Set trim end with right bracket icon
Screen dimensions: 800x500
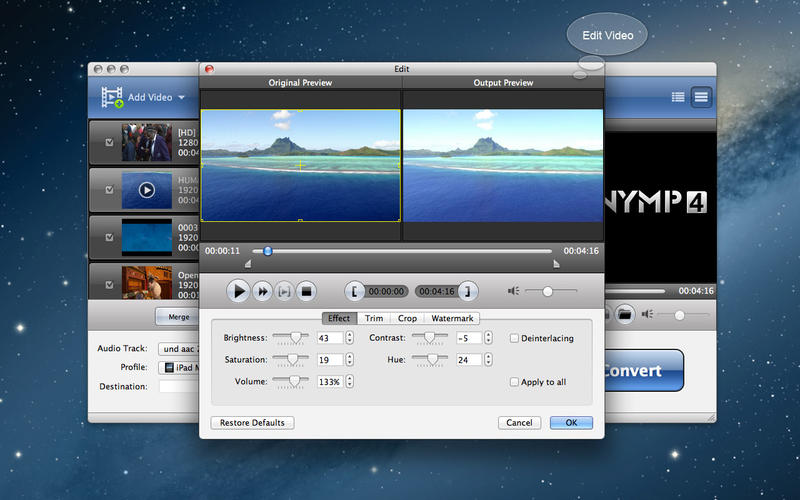pyautogui.click(x=467, y=291)
